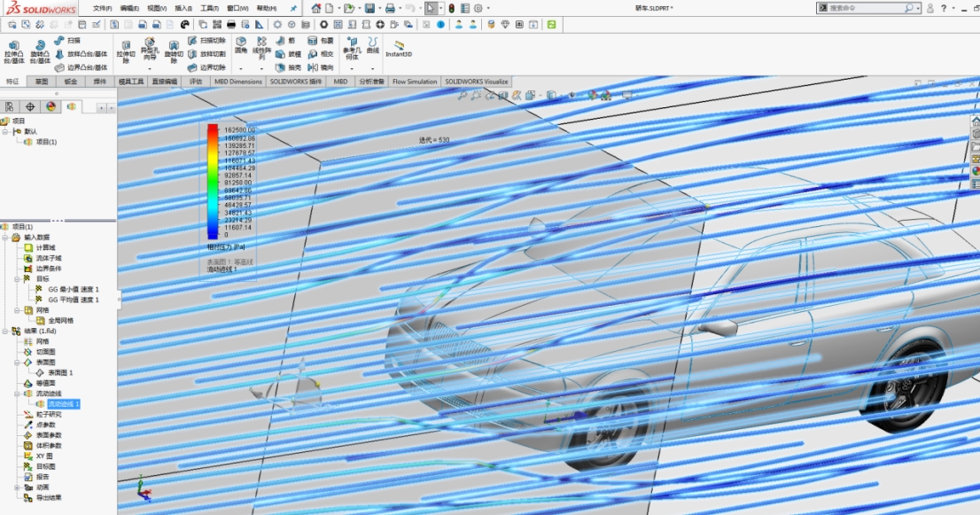Collapse the 目标 (Goals) tree node
This screenshot has height=515, width=980.
click(17, 278)
